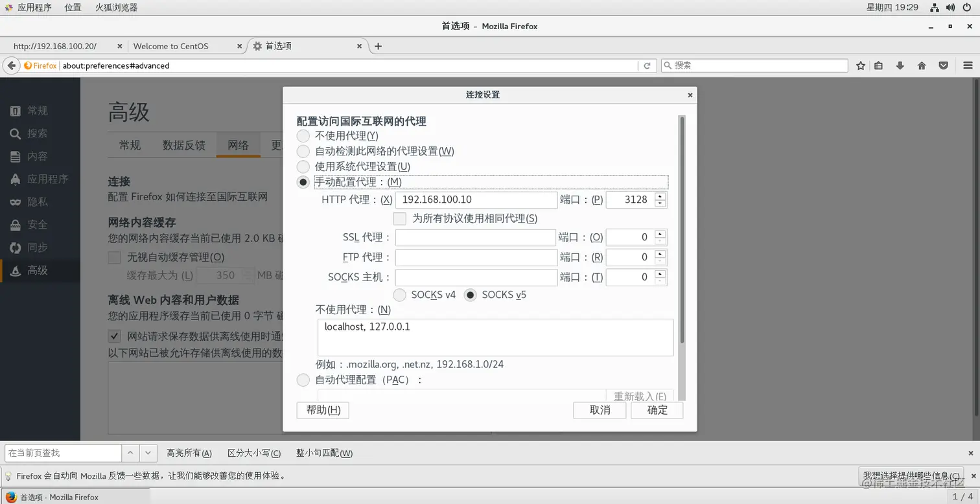Screen dimensions: 980x504
Task: Close the http://192.168.100.20/ tab
Action: [x=119, y=46]
